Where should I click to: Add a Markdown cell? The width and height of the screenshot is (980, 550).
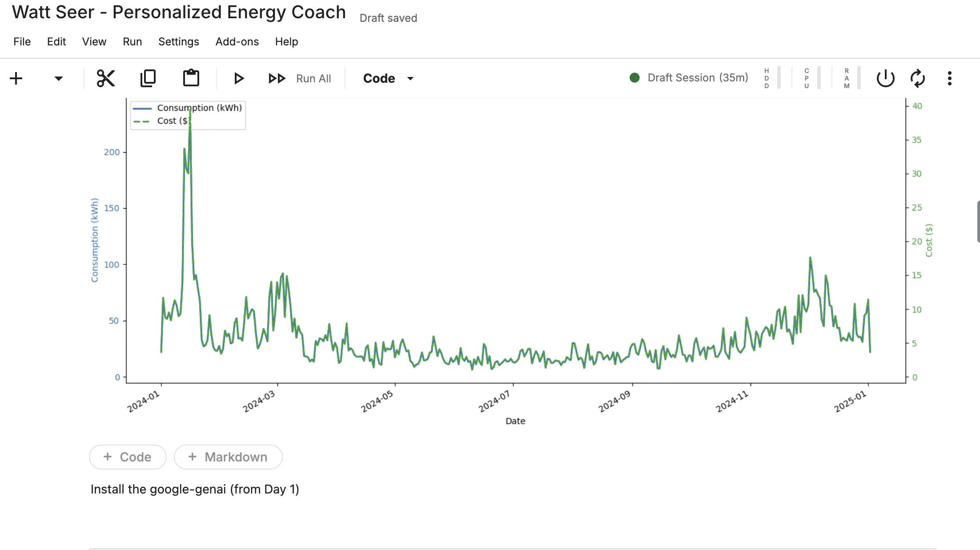tap(228, 457)
